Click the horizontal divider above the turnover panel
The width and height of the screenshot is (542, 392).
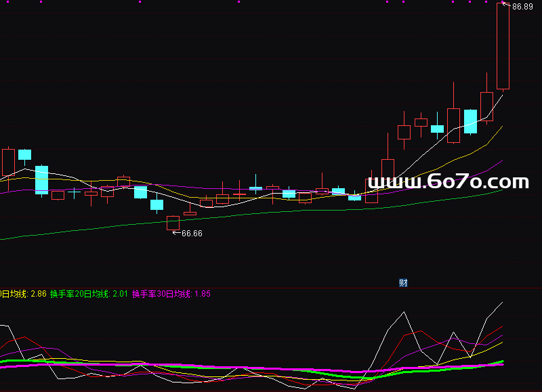click(x=271, y=288)
